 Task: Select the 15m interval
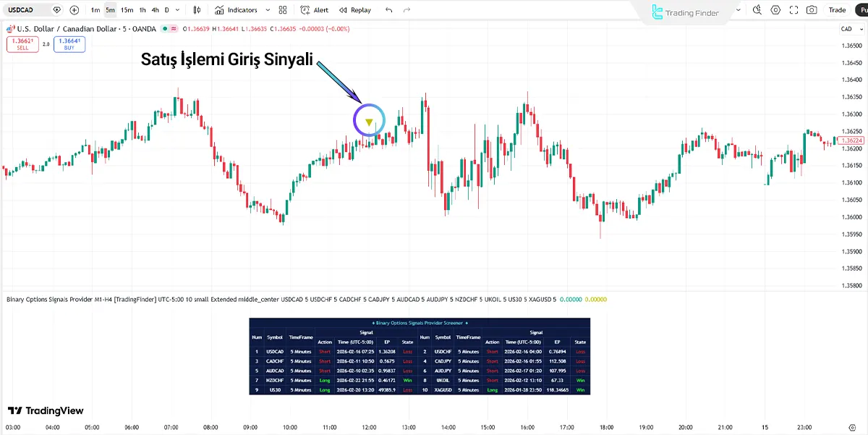tap(128, 9)
